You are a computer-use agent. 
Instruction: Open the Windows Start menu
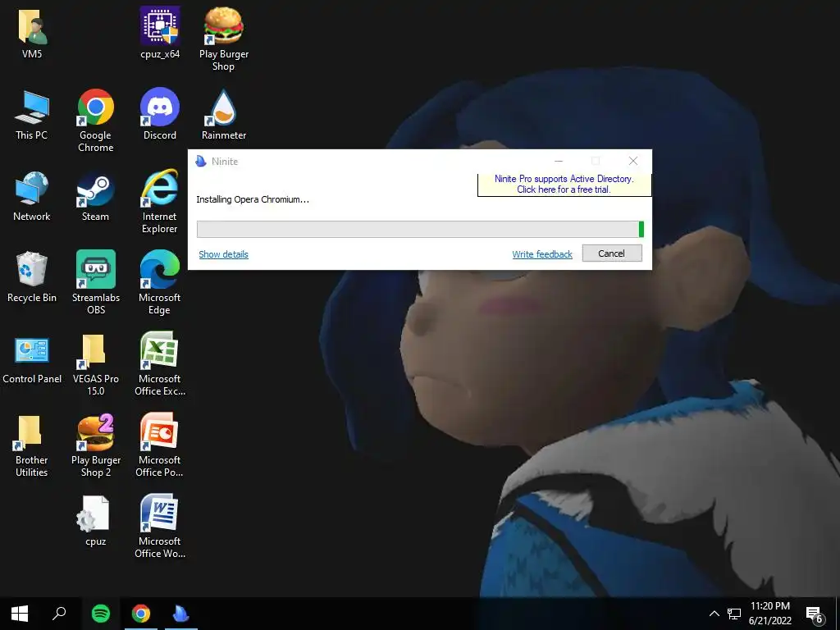click(x=20, y=614)
